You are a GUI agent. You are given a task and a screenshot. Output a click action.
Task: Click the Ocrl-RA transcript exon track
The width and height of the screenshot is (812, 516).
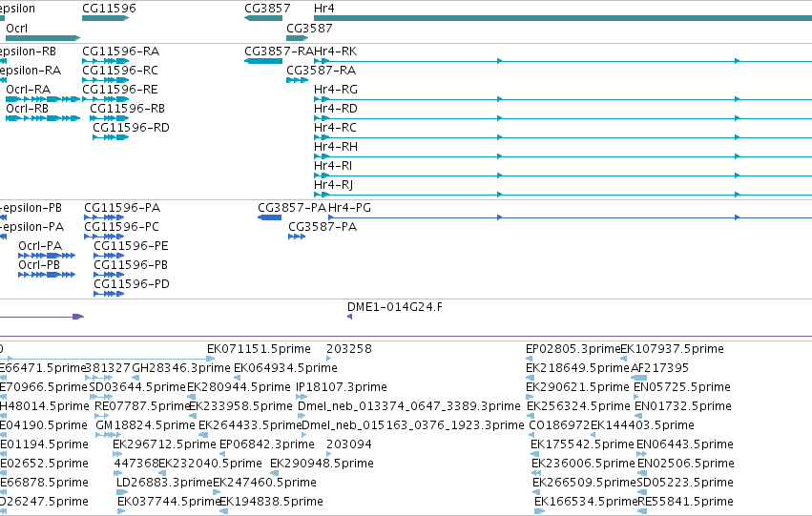(43, 99)
